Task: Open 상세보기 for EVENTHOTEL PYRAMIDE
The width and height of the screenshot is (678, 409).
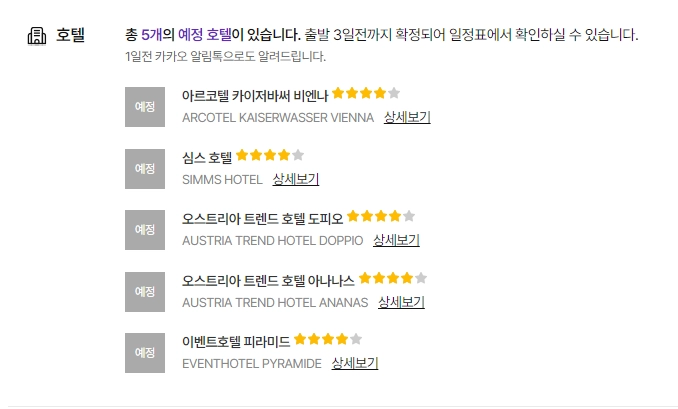Action: point(355,364)
